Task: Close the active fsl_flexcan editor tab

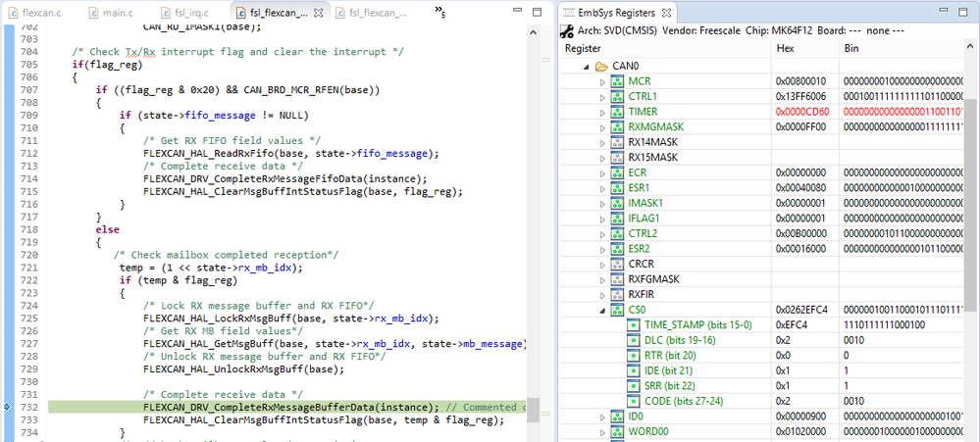Action: pyautogui.click(x=318, y=13)
